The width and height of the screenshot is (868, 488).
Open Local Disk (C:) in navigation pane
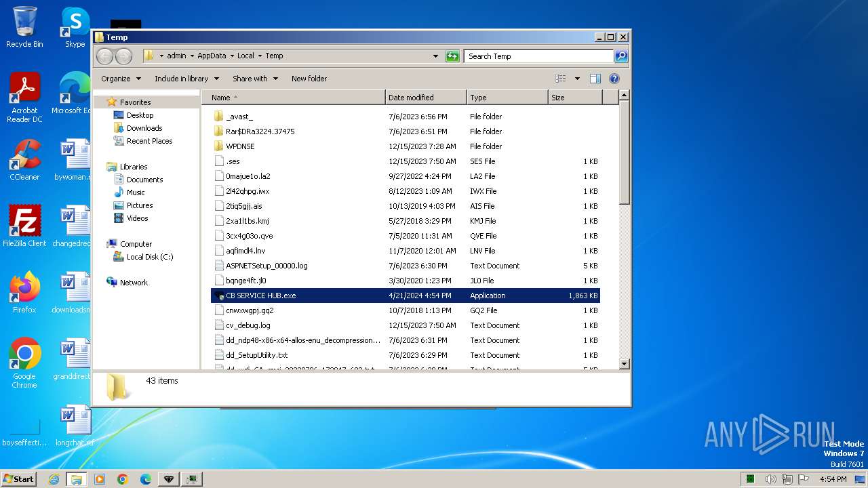pyautogui.click(x=150, y=257)
